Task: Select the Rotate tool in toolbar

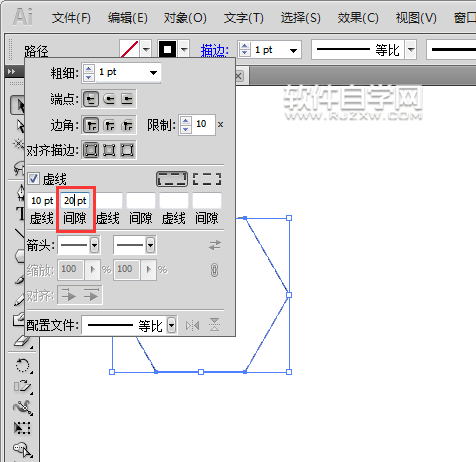Action: (23, 365)
